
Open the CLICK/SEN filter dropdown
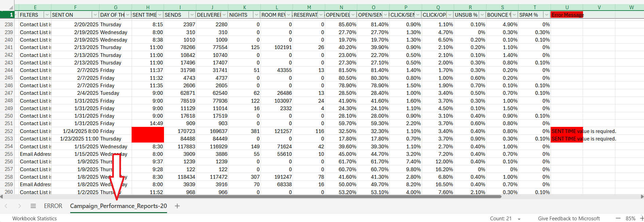coord(418,15)
